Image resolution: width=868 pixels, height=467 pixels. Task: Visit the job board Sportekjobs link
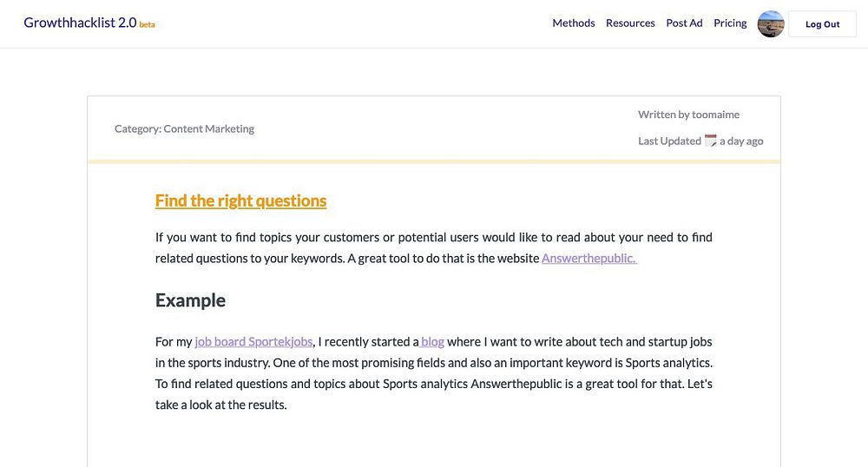pyautogui.click(x=253, y=341)
